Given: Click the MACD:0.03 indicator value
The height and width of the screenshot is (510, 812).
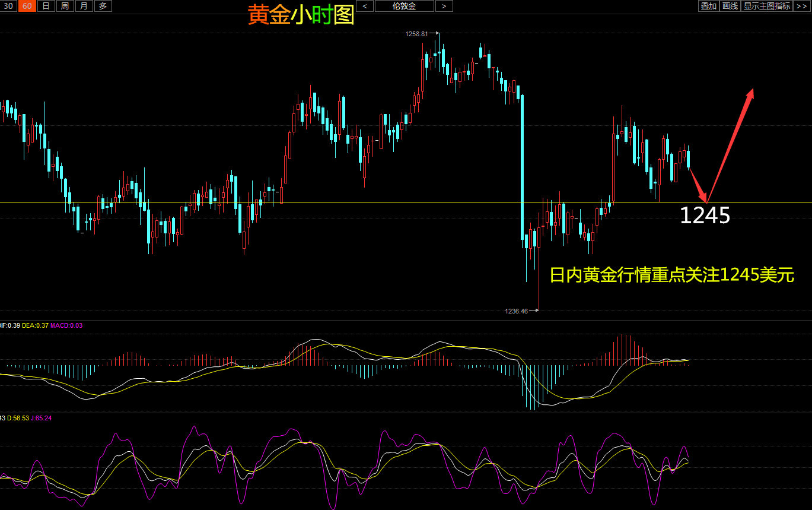Looking at the screenshot, I should (66, 325).
